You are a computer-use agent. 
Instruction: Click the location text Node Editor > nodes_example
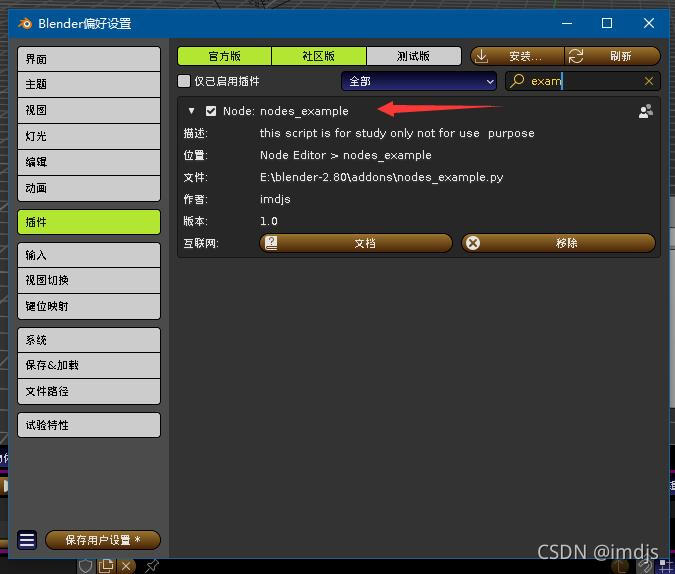tap(346, 155)
